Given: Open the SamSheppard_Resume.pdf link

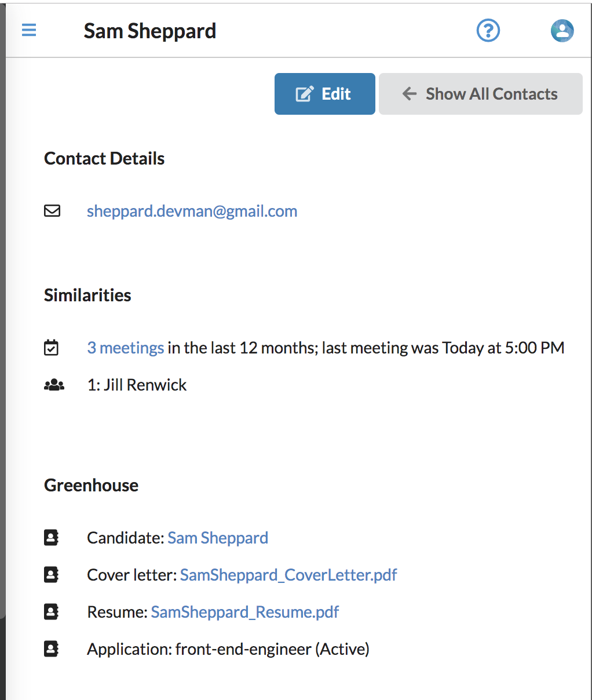Looking at the screenshot, I should pos(245,612).
